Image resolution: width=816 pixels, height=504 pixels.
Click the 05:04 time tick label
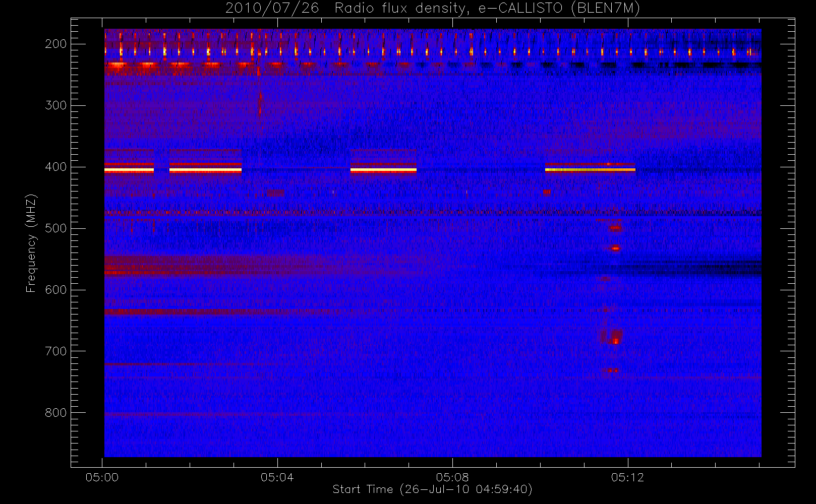[x=277, y=477]
